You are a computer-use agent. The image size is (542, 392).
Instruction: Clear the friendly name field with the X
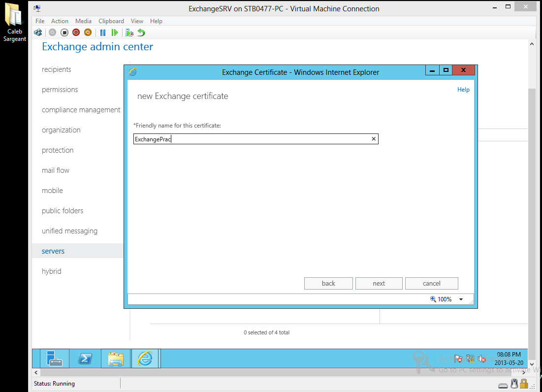374,139
